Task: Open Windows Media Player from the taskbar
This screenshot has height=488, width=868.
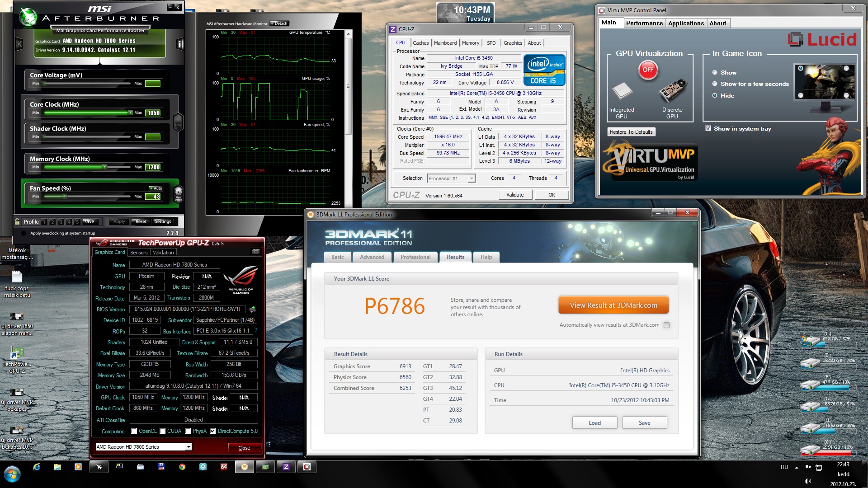Action: click(78, 467)
